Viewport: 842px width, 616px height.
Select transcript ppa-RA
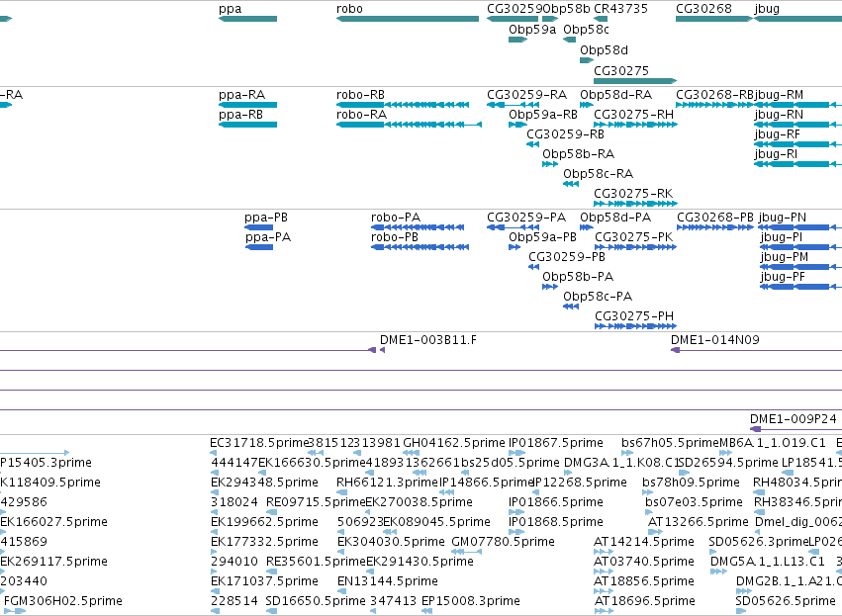click(x=247, y=105)
